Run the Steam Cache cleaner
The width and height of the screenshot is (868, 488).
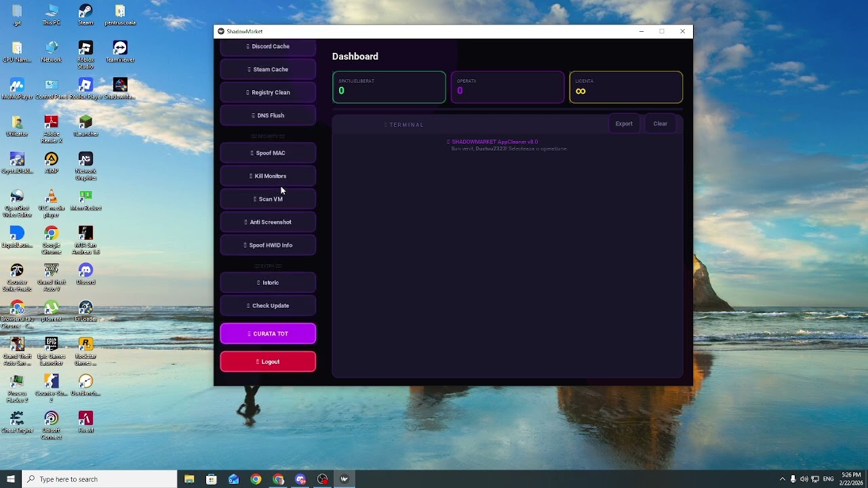268,69
